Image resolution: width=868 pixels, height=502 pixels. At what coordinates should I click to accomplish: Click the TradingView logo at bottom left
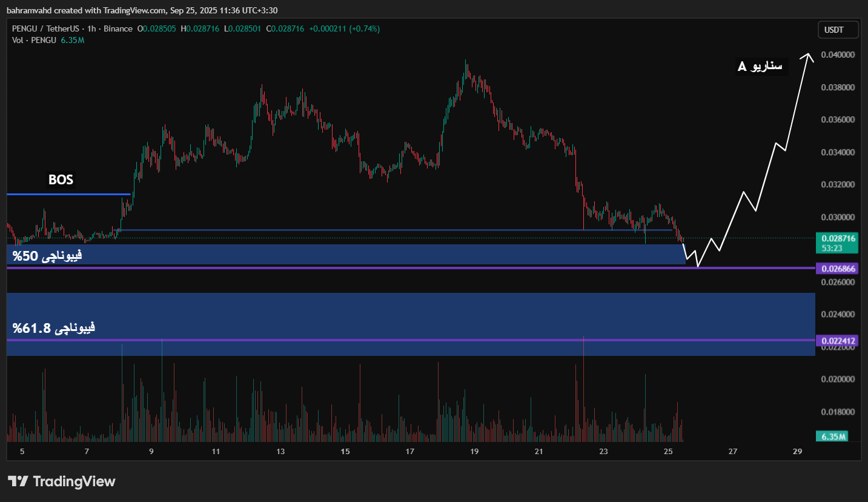tap(61, 481)
